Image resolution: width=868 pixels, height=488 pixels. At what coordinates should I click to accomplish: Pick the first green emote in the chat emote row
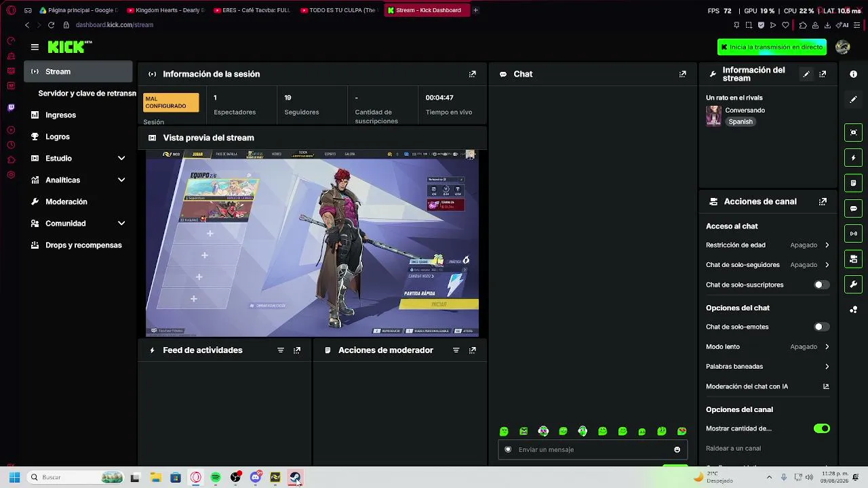click(x=504, y=432)
